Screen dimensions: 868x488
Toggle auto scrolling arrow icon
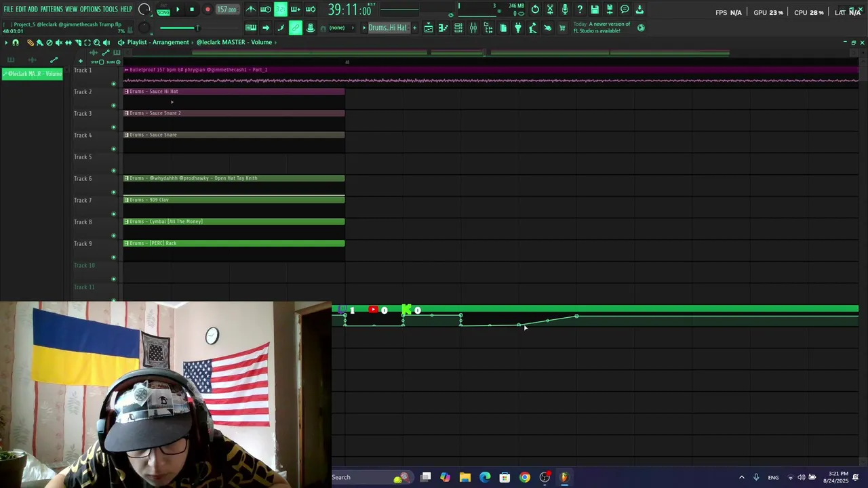(x=266, y=28)
